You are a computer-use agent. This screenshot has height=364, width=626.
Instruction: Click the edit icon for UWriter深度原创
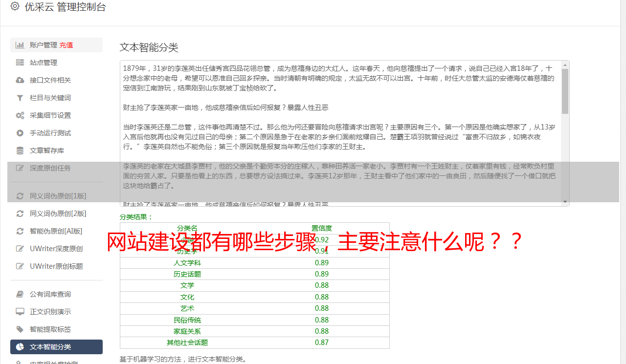pyautogui.click(x=20, y=249)
